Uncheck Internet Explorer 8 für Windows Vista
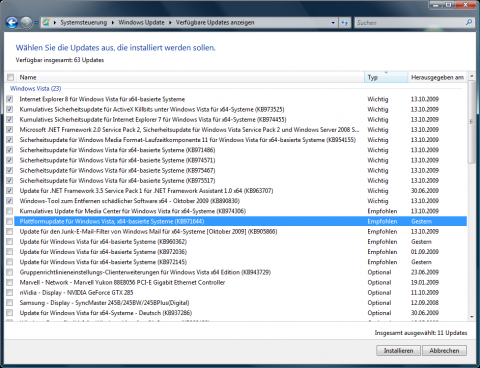 click(10, 99)
